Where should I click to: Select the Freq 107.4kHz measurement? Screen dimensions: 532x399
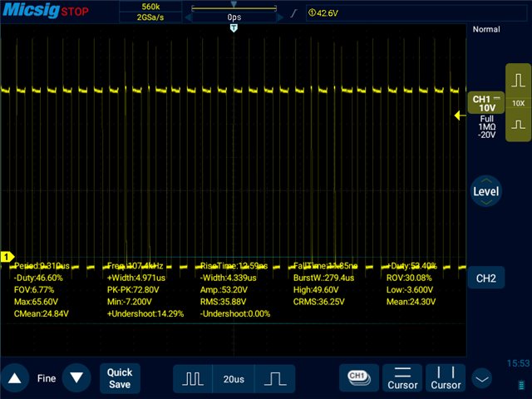click(x=135, y=266)
